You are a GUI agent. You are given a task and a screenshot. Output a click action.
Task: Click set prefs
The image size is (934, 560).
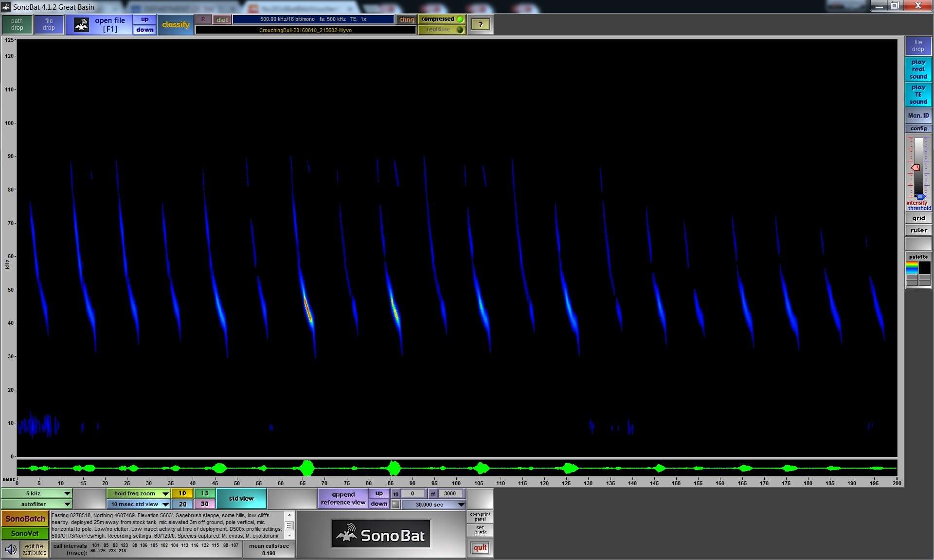click(480, 530)
